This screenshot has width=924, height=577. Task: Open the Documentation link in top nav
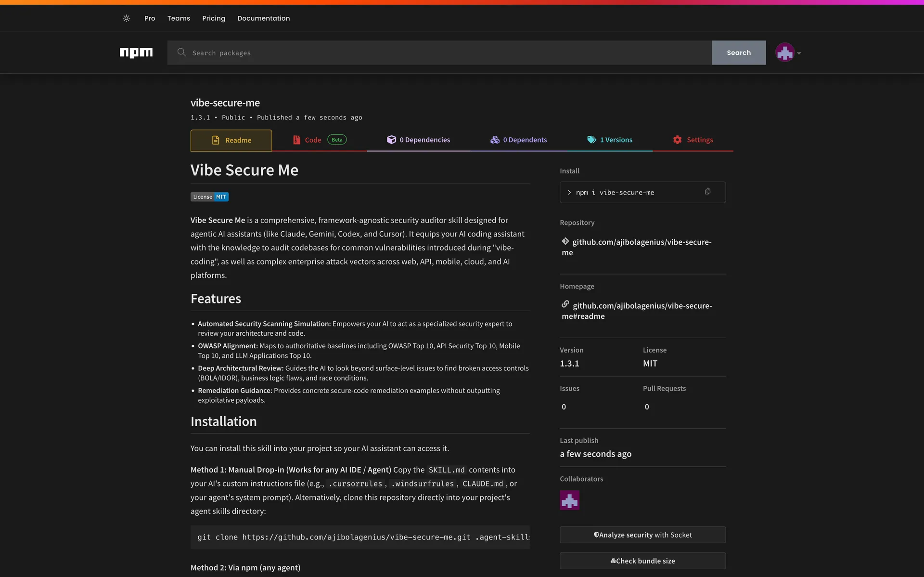coord(263,18)
